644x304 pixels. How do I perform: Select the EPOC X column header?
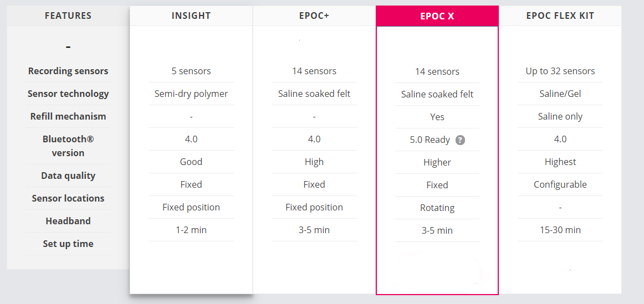(x=437, y=16)
